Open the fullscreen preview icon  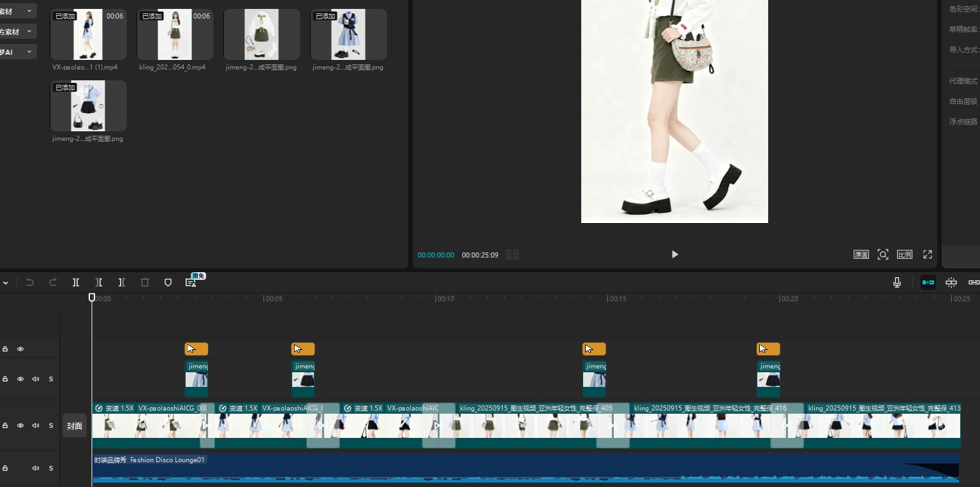tap(928, 254)
